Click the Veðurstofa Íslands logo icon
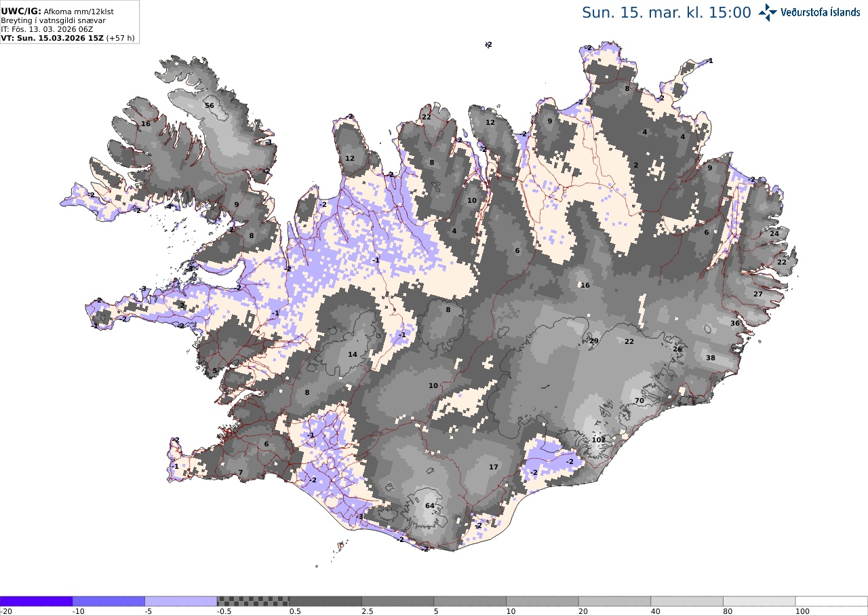Screen dimensions: 868x616 click(x=768, y=12)
